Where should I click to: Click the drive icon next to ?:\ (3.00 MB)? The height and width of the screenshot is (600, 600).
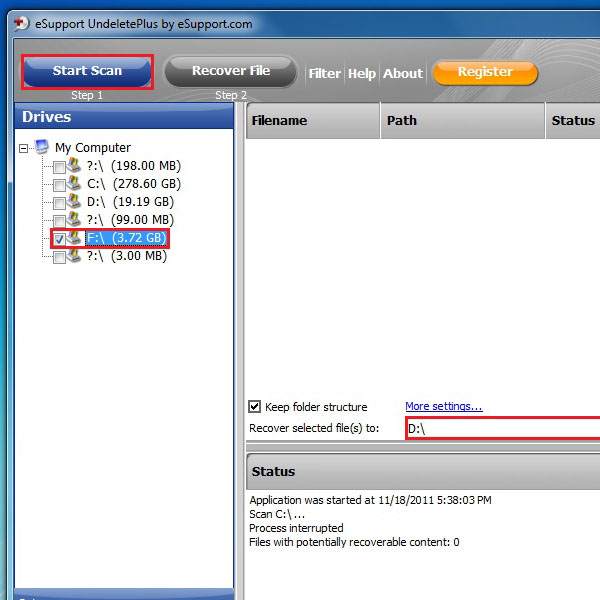74,256
